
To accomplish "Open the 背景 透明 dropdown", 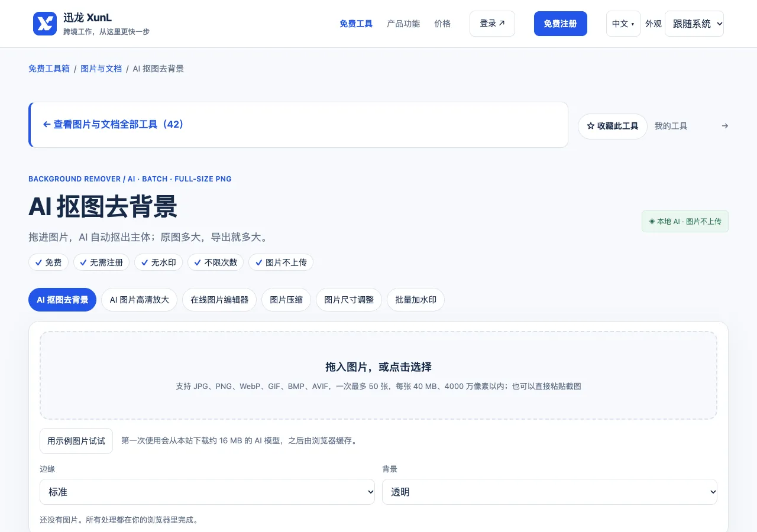I will point(549,492).
